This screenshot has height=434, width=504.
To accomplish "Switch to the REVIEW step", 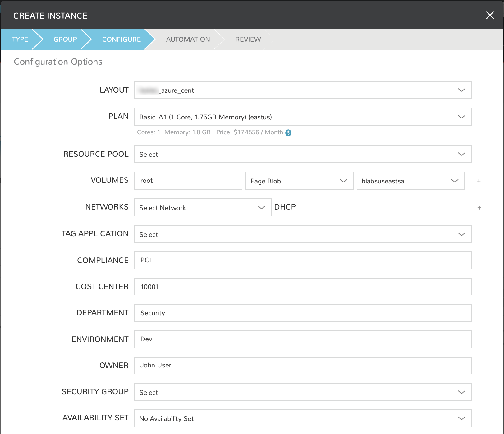I will pyautogui.click(x=248, y=39).
